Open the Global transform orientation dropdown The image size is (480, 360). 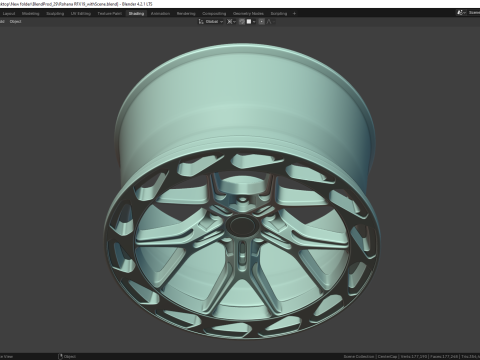[211, 22]
